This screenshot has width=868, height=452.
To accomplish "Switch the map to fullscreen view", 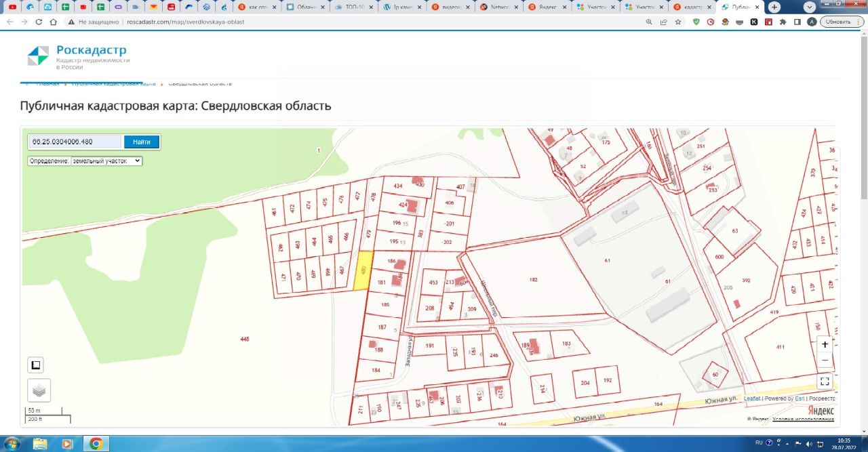I will (825, 382).
